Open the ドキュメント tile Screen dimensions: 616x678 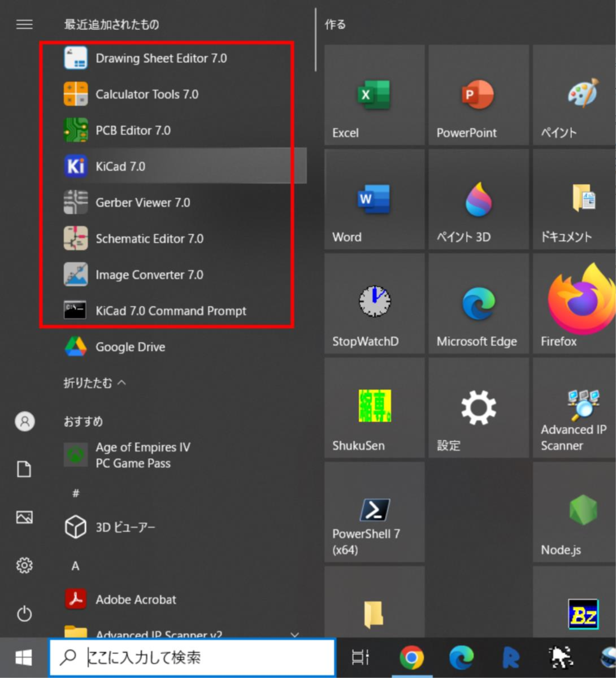574,199
